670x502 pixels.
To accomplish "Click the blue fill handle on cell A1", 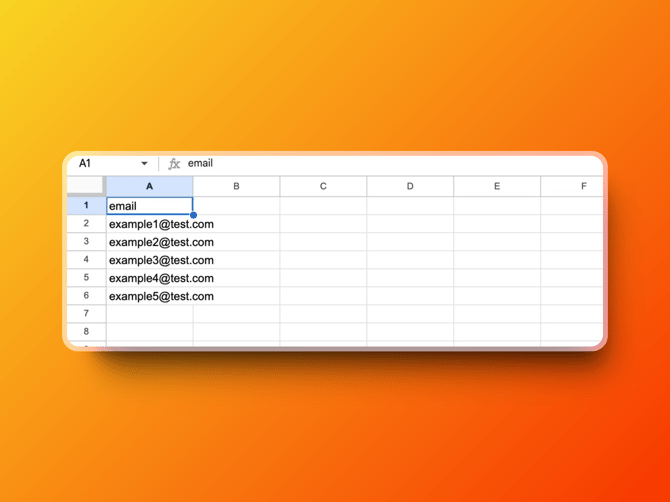I will [193, 215].
